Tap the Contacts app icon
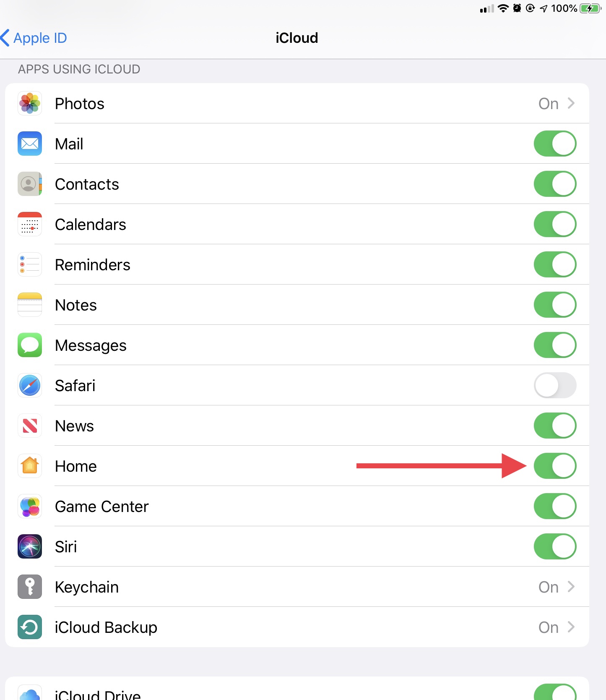This screenshot has height=700, width=606. pyautogui.click(x=30, y=184)
